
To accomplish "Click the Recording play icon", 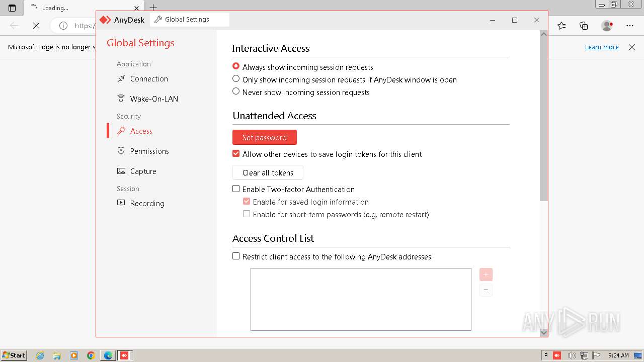I will pos(121,203).
